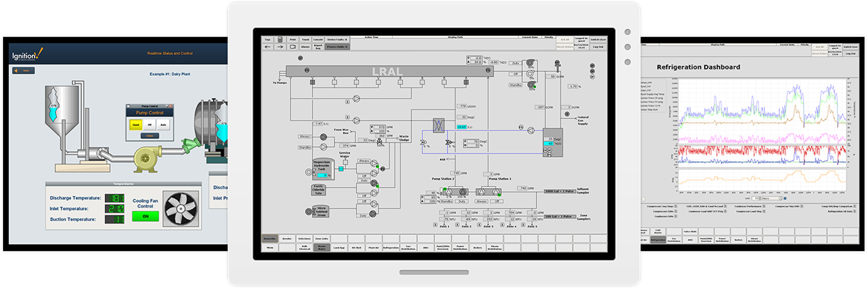868x288 pixels.
Task: Open the Refrigeration SR Data link
Action: (x=841, y=212)
